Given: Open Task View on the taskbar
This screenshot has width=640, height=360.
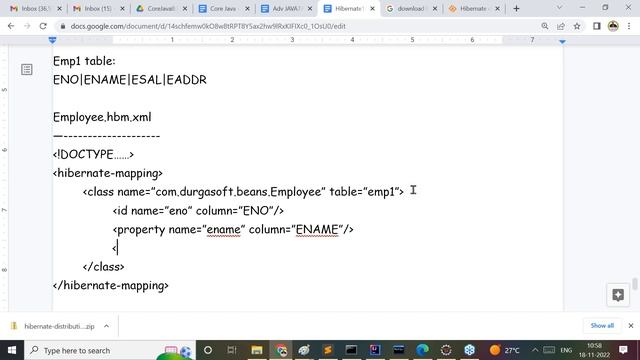Looking at the screenshot, I should point(232,350).
